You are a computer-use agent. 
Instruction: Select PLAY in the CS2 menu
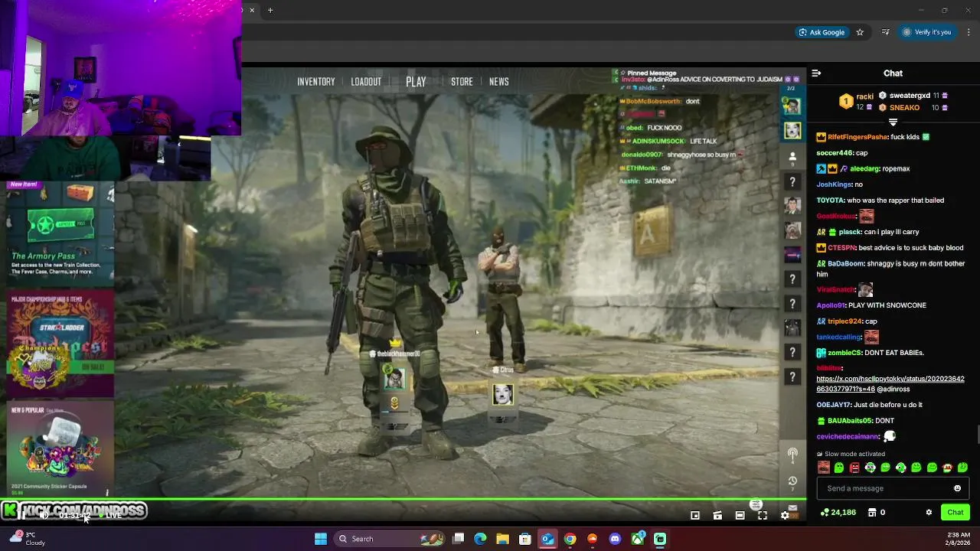click(416, 82)
